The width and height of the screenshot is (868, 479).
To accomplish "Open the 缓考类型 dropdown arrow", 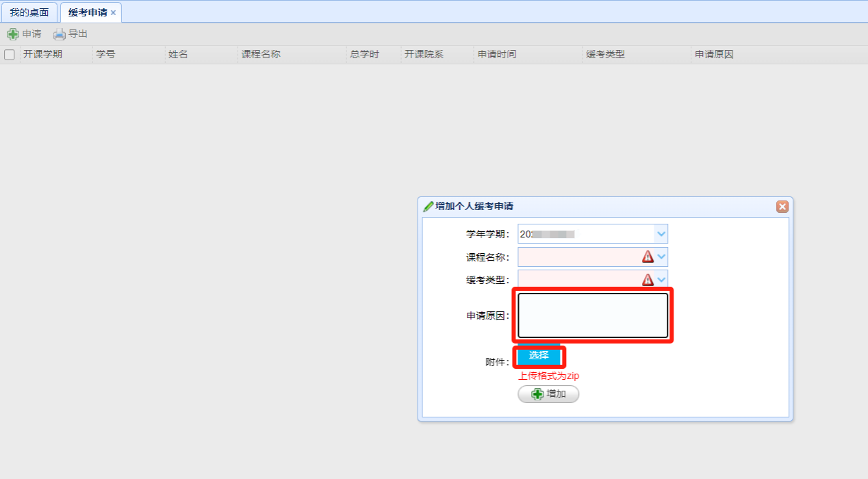I will [x=661, y=279].
